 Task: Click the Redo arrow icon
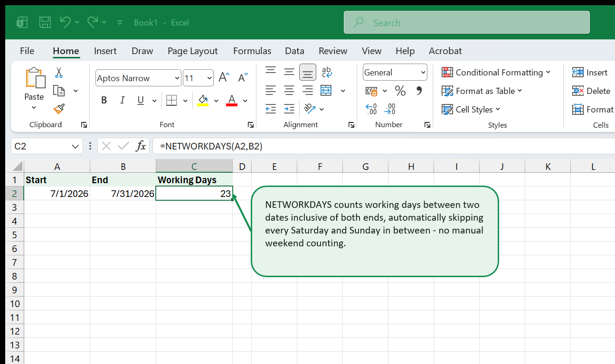point(93,22)
